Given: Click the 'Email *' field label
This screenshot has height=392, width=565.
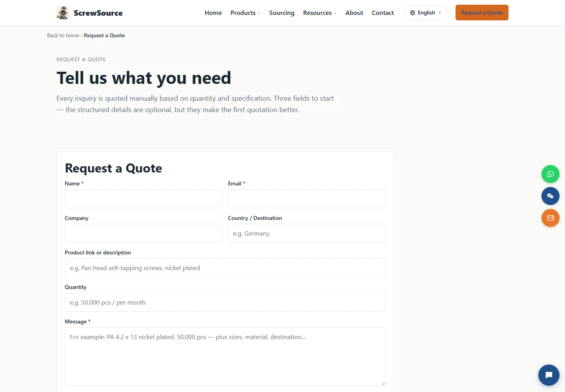Looking at the screenshot, I should pyautogui.click(x=237, y=183).
